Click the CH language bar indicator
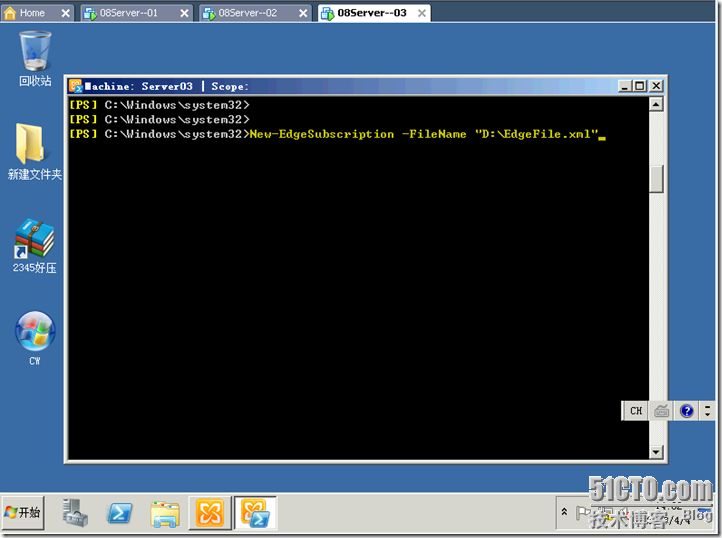This screenshot has height=538, width=722. [x=636, y=410]
